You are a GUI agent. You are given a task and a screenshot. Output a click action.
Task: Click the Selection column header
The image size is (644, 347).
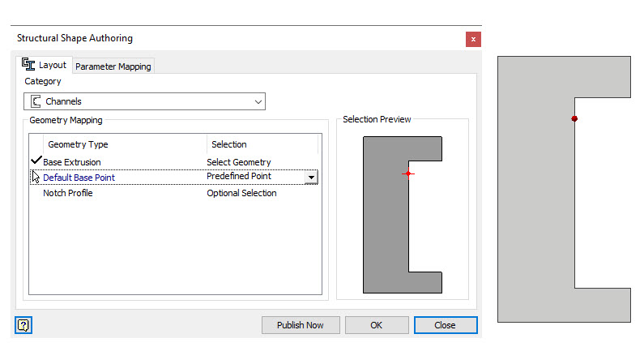tap(262, 144)
